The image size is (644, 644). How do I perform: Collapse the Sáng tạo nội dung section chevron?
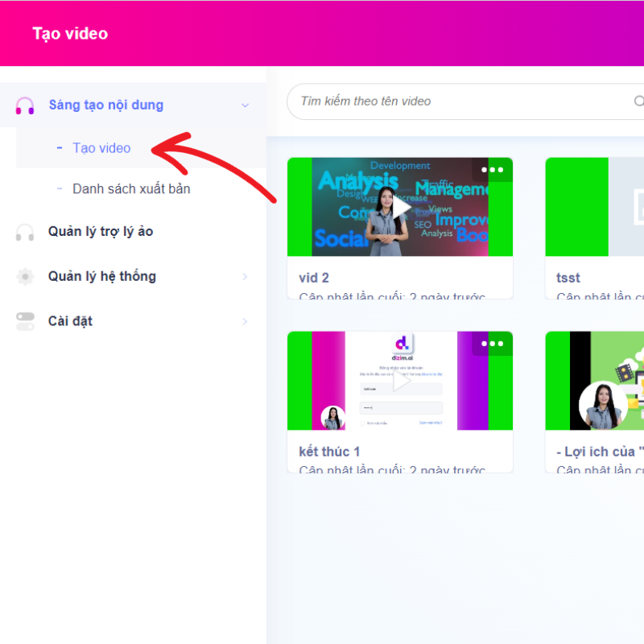(x=246, y=105)
